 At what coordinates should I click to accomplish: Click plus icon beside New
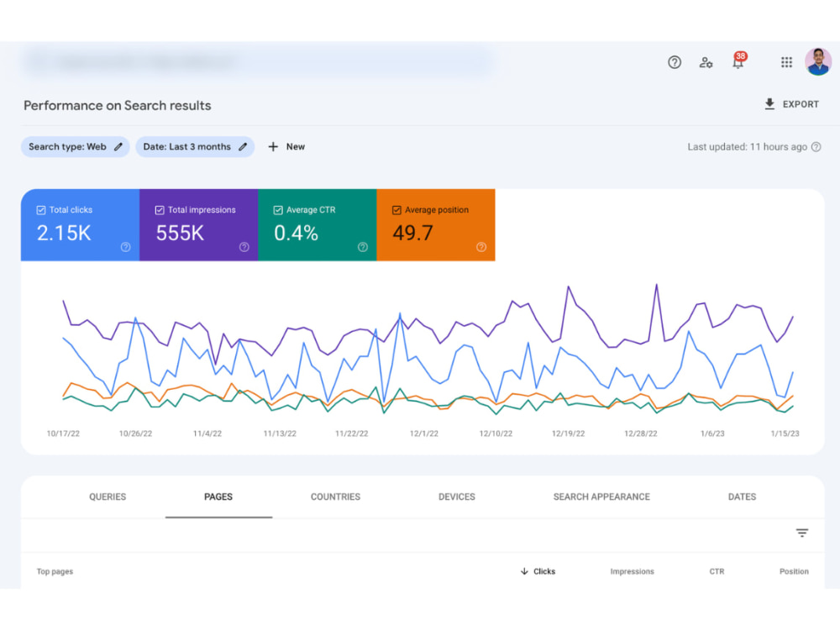273,147
